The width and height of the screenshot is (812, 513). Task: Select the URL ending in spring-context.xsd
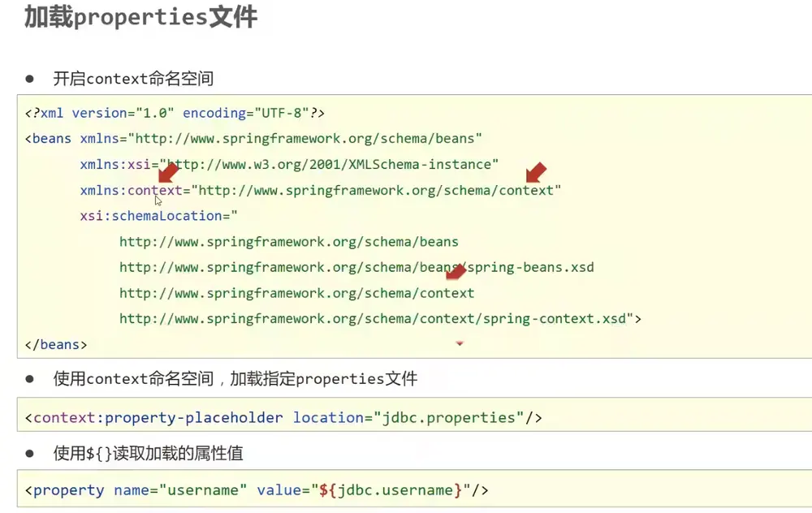[373, 319]
